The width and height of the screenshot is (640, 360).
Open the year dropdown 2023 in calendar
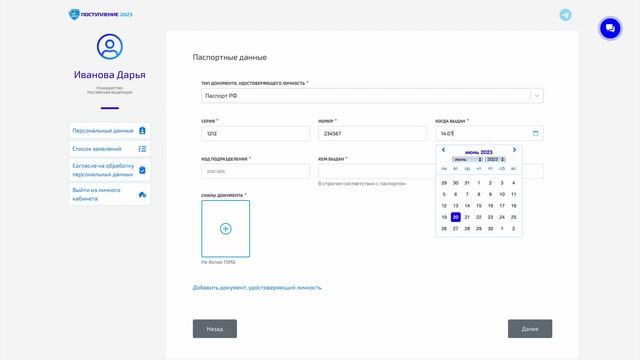coord(496,159)
